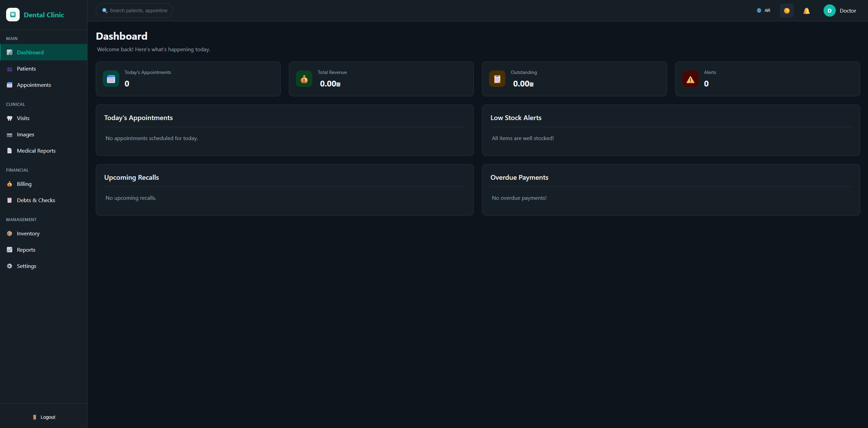This screenshot has width=868, height=428.
Task: Click the Today's Appointments calendar icon
Action: 111,79
